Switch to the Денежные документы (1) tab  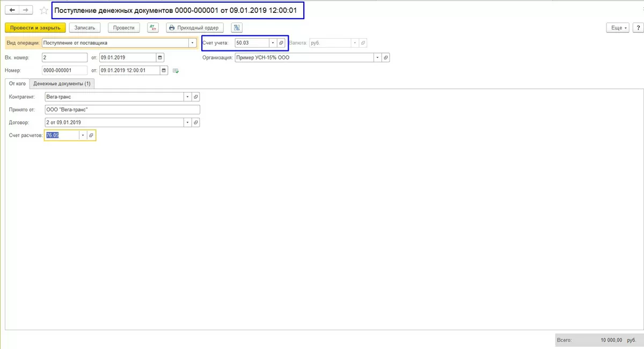(62, 84)
